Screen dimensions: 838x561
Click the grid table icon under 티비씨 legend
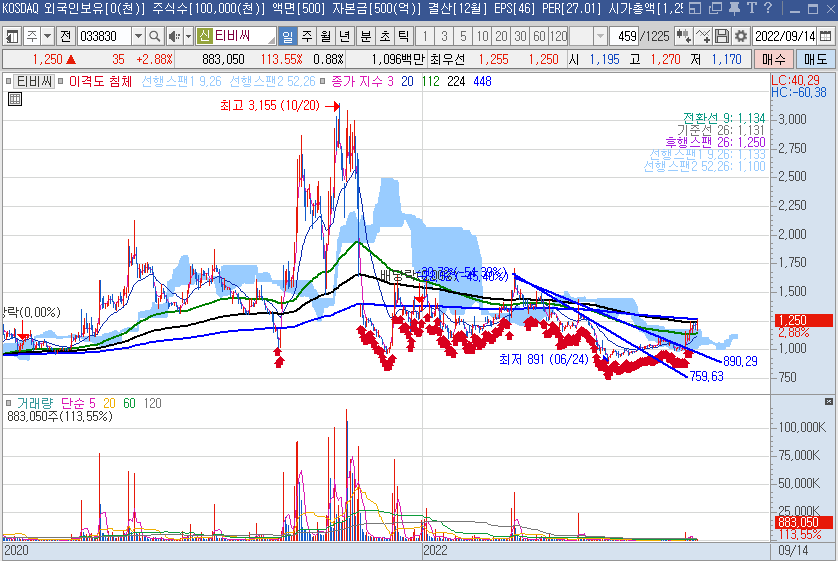point(15,99)
